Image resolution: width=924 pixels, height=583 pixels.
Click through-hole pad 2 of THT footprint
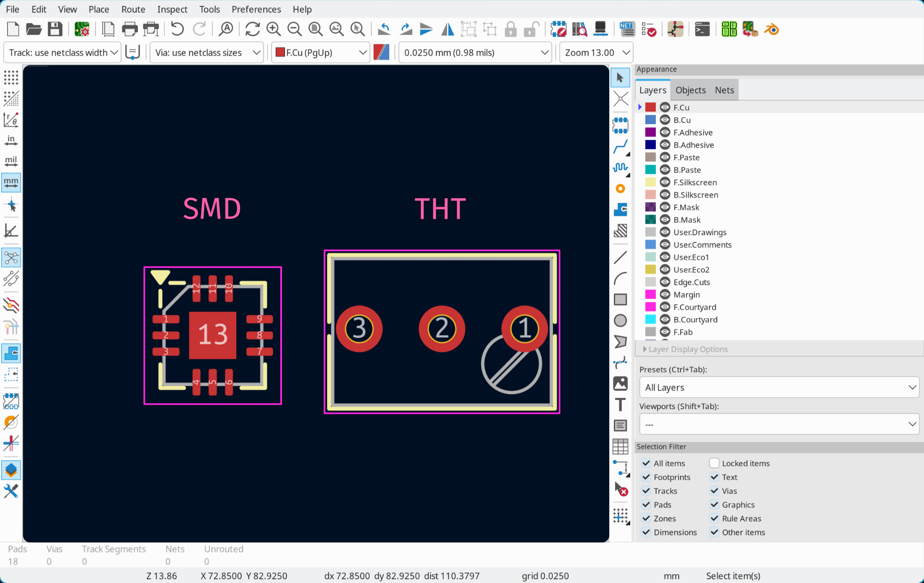click(x=442, y=329)
